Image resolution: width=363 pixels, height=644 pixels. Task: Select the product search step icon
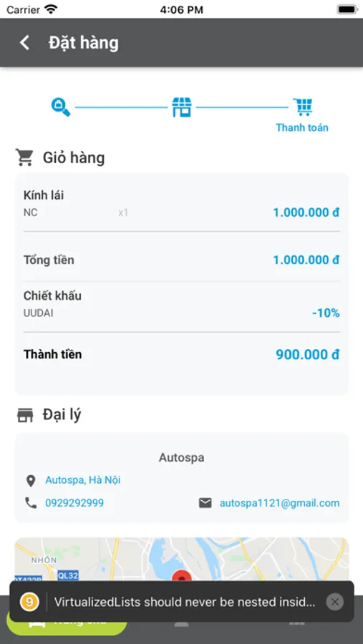[61, 107]
